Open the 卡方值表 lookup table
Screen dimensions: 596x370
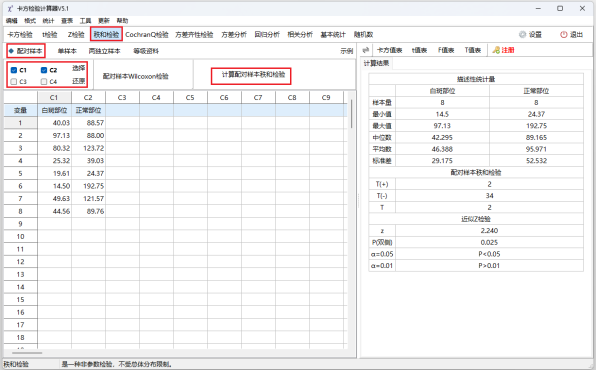(390, 50)
